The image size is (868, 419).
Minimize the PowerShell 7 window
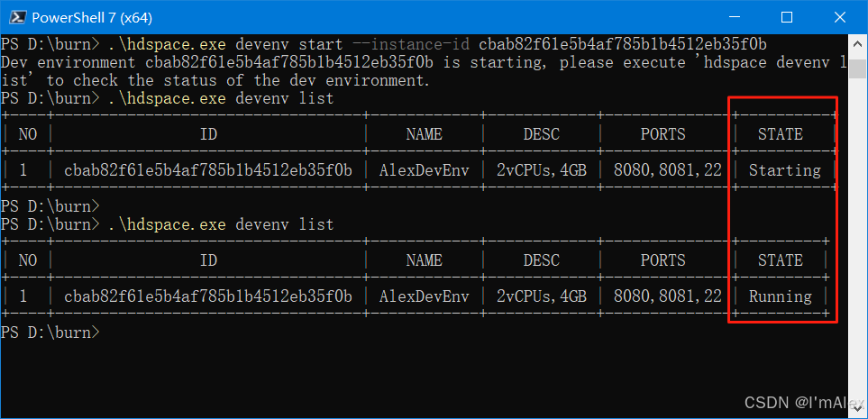745,17
